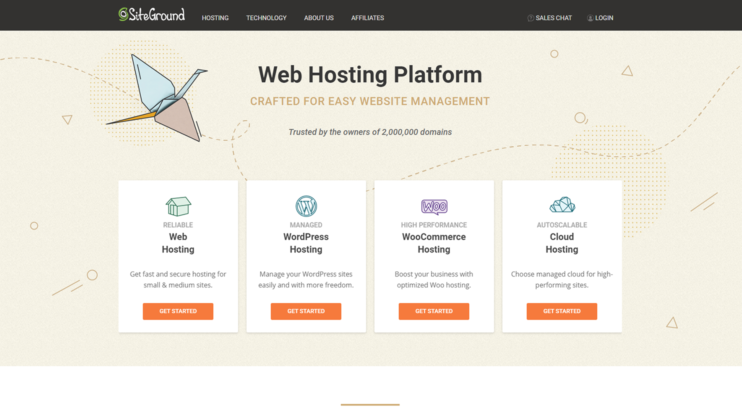Click the 'HIGH PERFORMANCE' label
This screenshot has height=416, width=742.
pos(434,225)
